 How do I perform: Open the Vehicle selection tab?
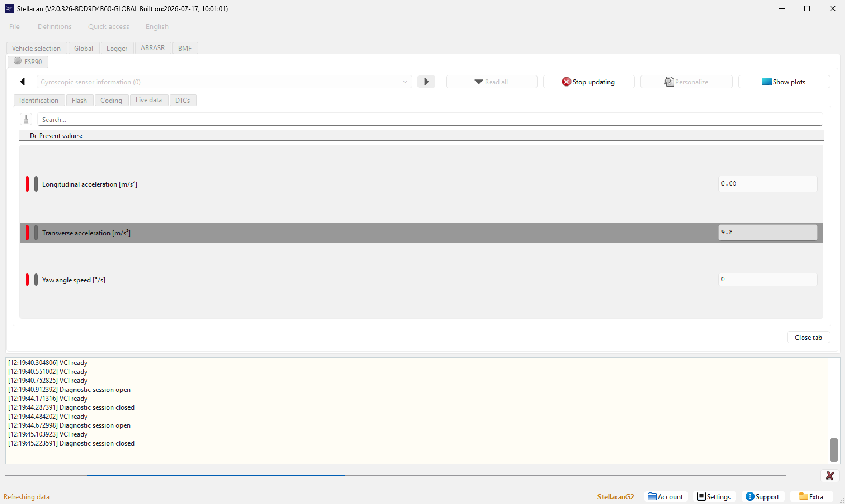tap(36, 48)
